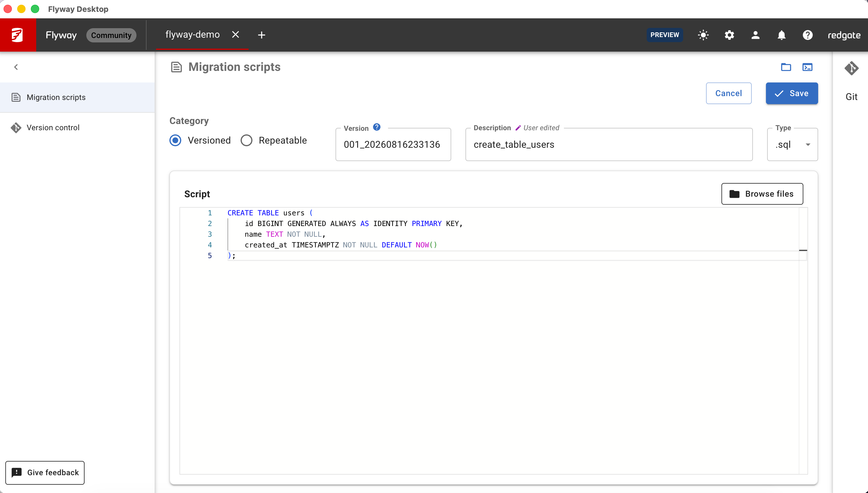The height and width of the screenshot is (493, 868).
Task: Click Browse files button
Action: tap(762, 194)
